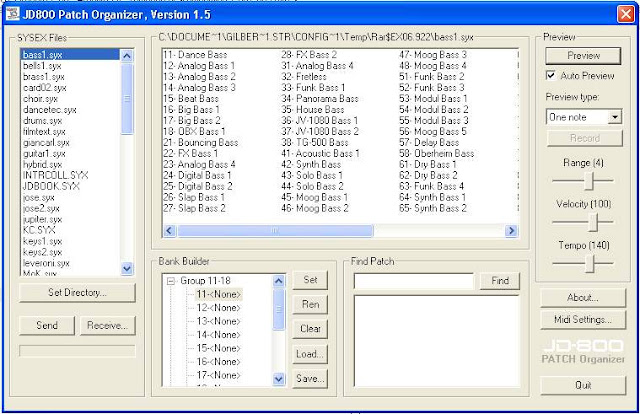The height and width of the screenshot is (414, 640).
Task: Select choir.syx file
Action: click(40, 99)
